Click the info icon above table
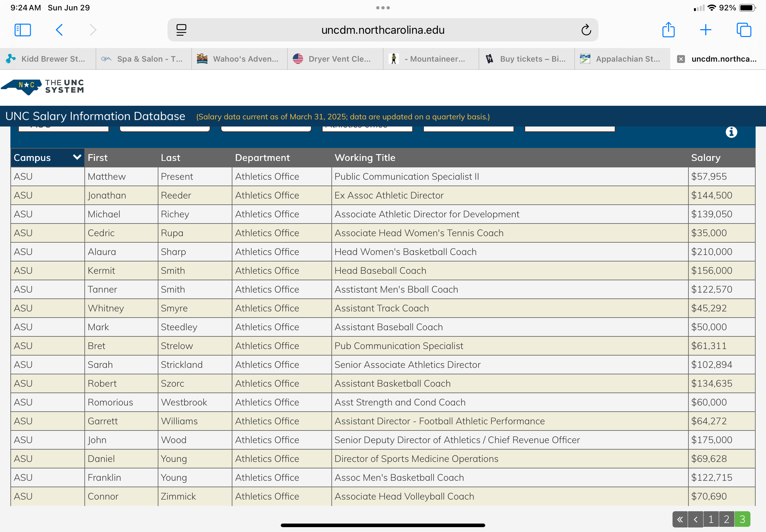This screenshot has width=766, height=532. (x=731, y=132)
